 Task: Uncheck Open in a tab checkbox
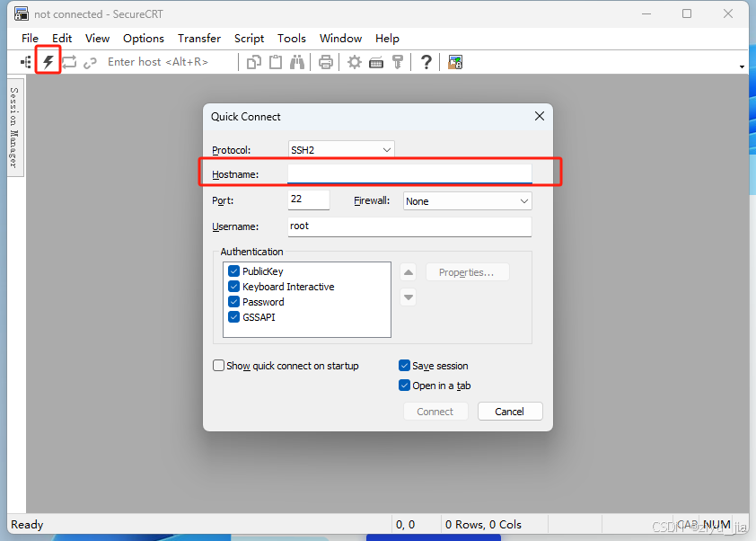pos(405,386)
